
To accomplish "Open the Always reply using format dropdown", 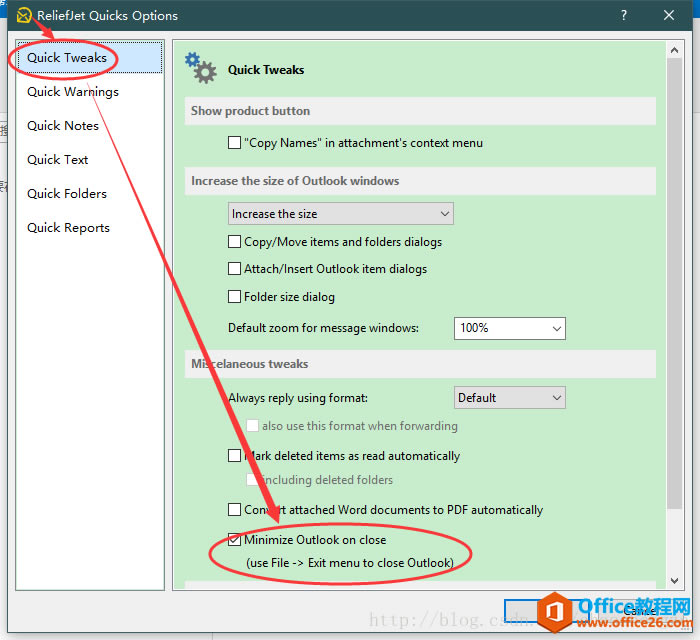I will pos(510,397).
